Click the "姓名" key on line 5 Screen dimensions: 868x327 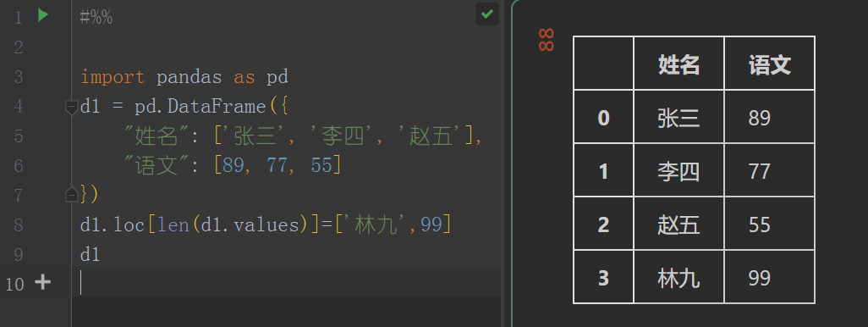pos(157,136)
